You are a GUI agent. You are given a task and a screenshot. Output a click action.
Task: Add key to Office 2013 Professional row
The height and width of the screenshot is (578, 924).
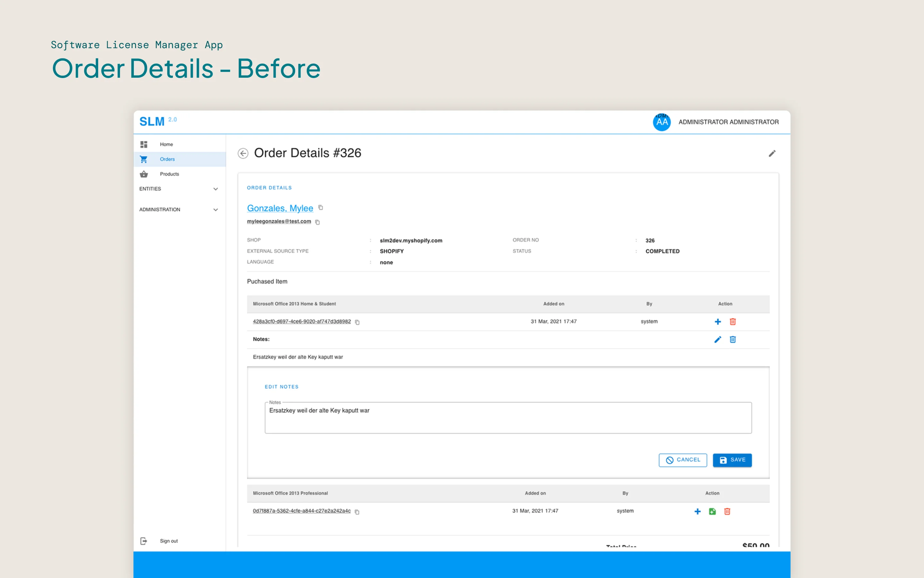[x=697, y=511]
